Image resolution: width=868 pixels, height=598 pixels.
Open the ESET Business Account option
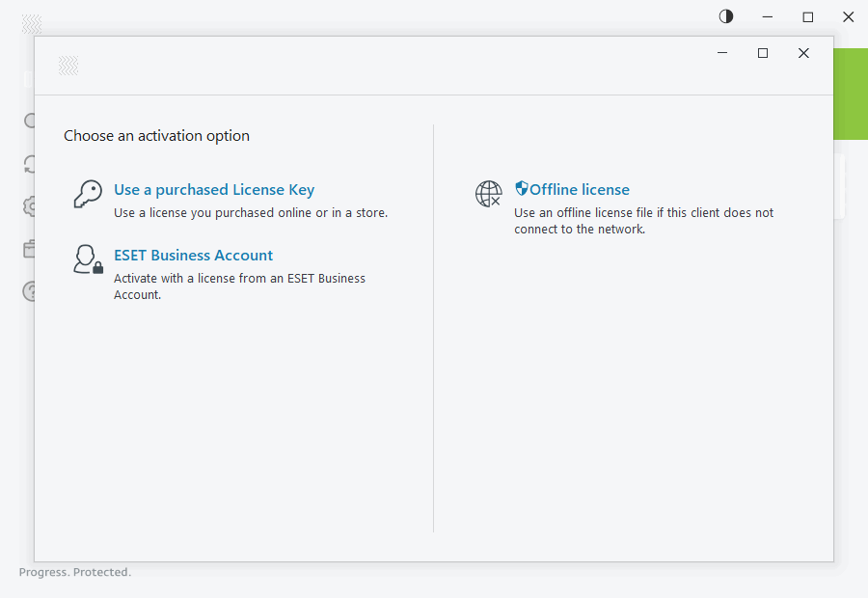point(193,256)
